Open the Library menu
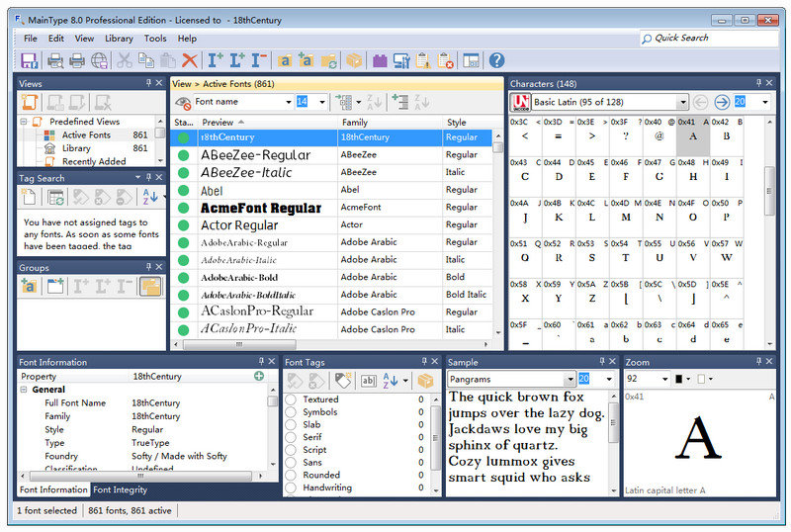 coord(119,39)
